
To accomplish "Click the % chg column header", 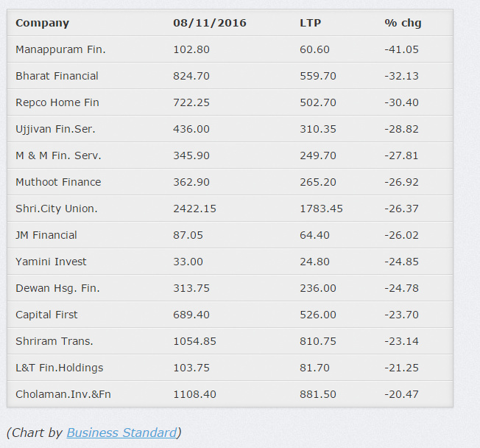I will point(403,23).
